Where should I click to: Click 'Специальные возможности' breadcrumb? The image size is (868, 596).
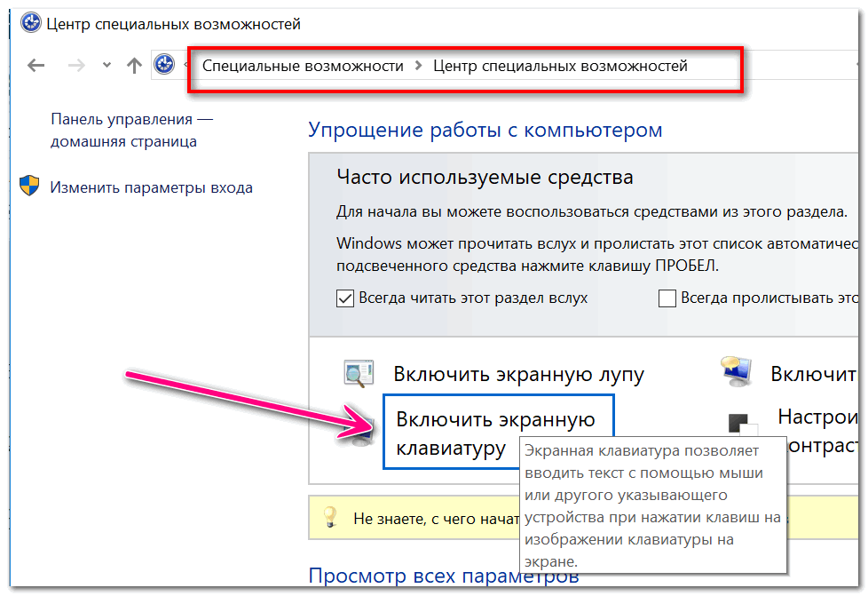click(303, 66)
